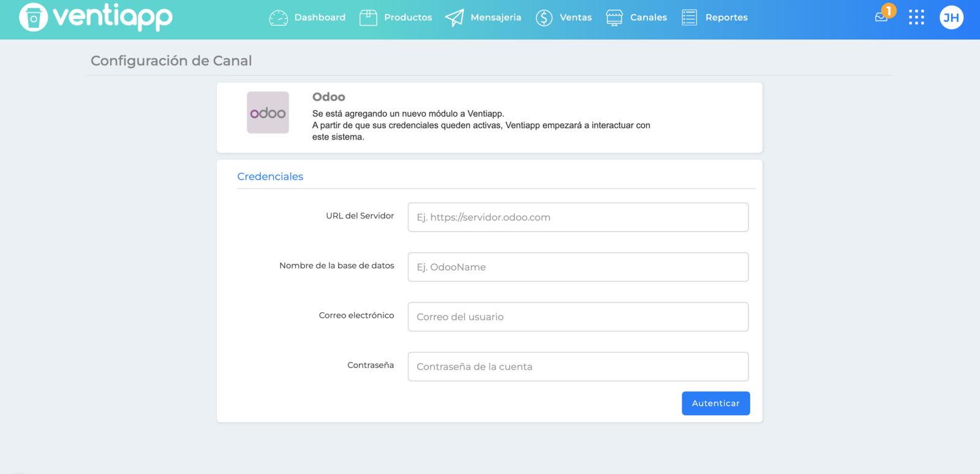Click the Ventas dollar icon
The width and height of the screenshot is (980, 474).
[544, 18]
